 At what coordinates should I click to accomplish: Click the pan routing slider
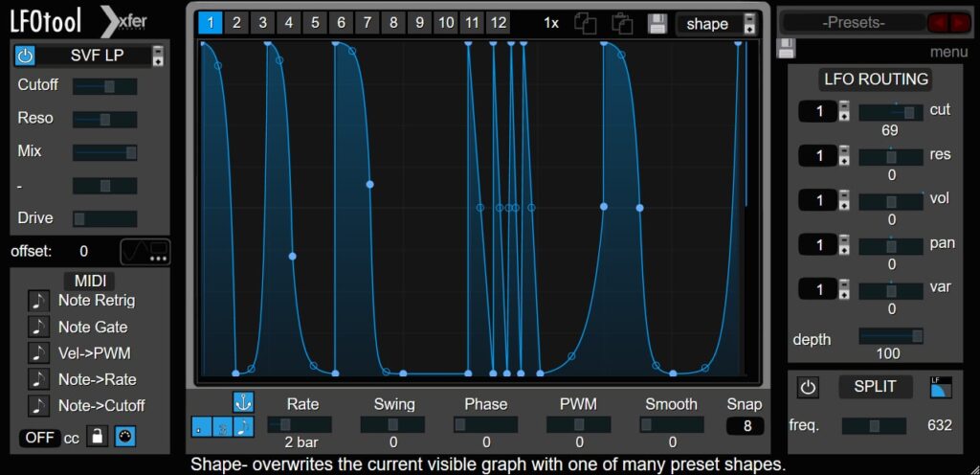[891, 246]
